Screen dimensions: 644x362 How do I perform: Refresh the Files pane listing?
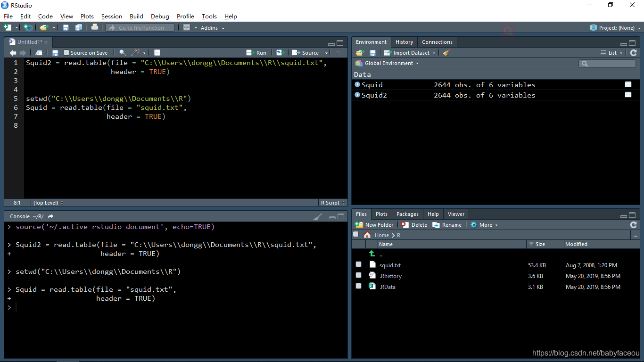pyautogui.click(x=633, y=225)
